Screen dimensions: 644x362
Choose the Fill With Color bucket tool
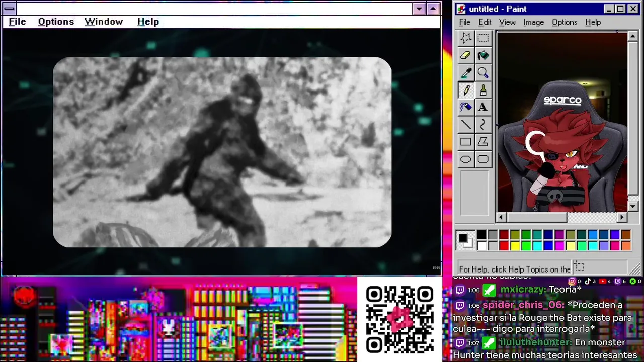pos(483,55)
